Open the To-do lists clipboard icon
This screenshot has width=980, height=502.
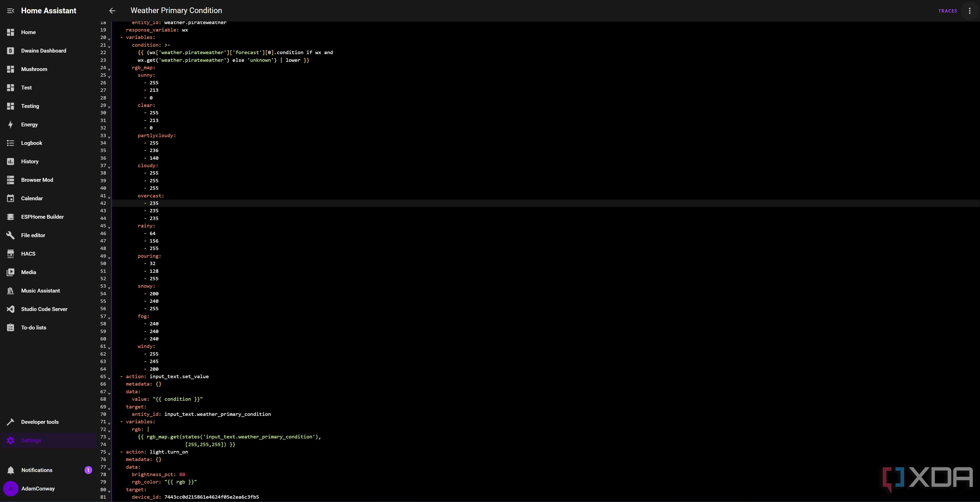click(x=11, y=328)
